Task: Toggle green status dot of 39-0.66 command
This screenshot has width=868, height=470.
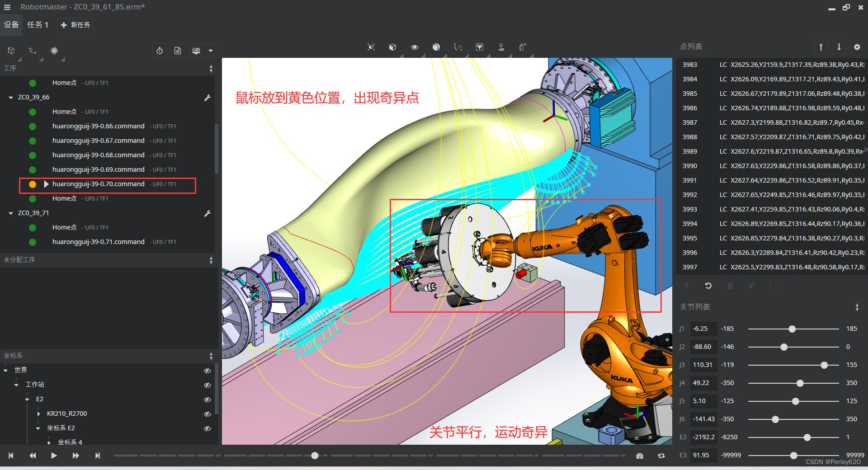Action: 33,127
